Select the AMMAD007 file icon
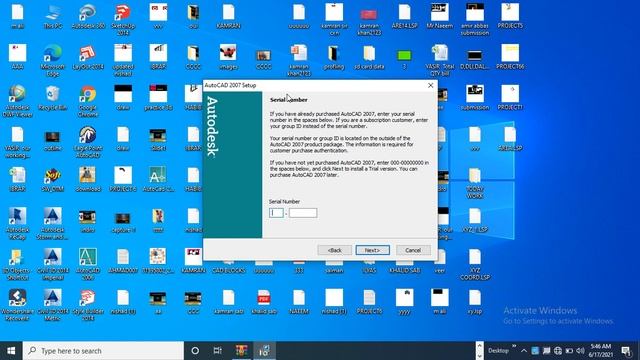 pos(123,262)
